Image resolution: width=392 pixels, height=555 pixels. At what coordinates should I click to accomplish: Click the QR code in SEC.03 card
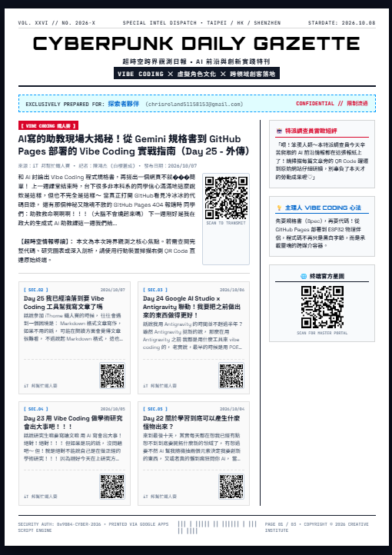point(231,376)
